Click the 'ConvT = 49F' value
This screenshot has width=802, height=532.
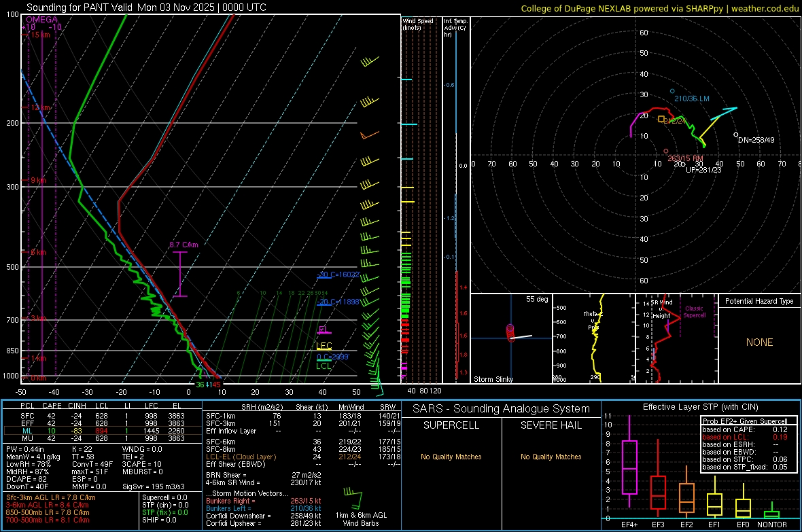click(92, 464)
